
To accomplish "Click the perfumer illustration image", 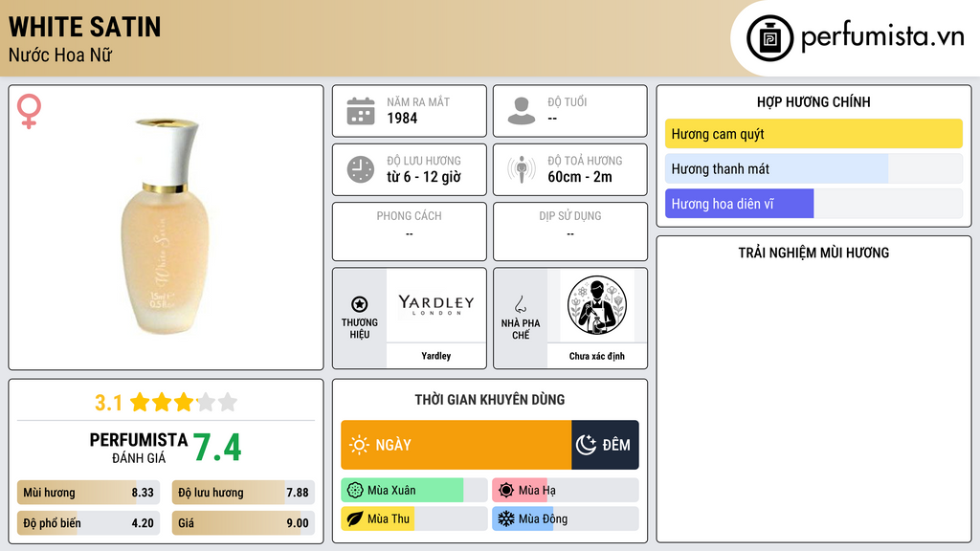I will pos(597,305).
